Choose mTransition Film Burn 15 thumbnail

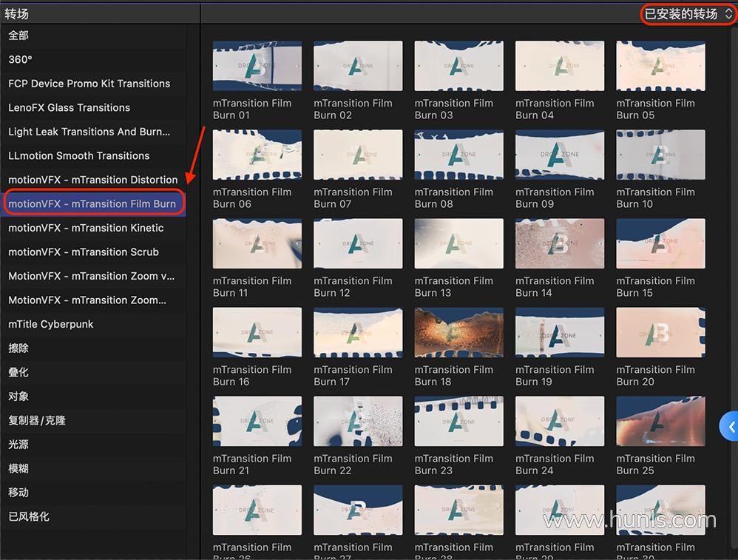[x=661, y=243]
